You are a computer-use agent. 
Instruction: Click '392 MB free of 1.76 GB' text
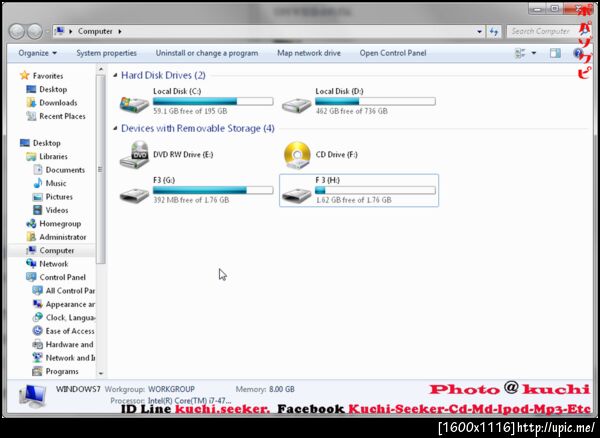tap(191, 200)
